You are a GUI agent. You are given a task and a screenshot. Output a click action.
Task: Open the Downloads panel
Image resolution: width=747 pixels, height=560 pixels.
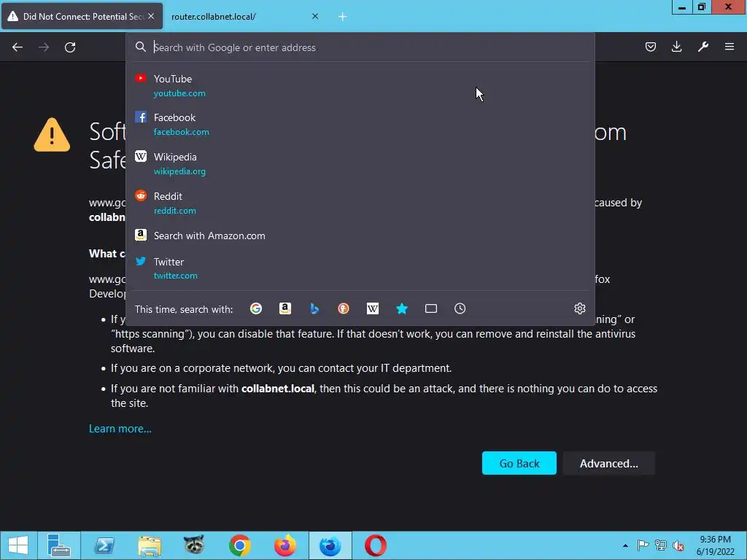(676, 47)
